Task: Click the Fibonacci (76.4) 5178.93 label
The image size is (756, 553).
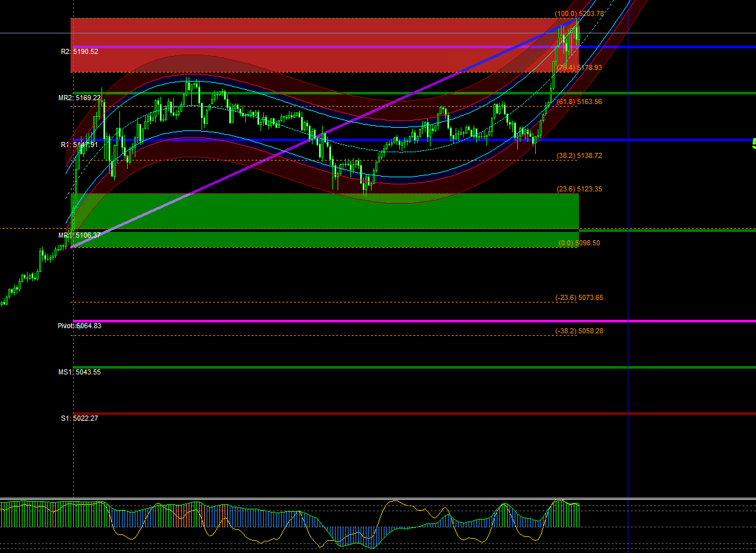Action: pos(579,67)
